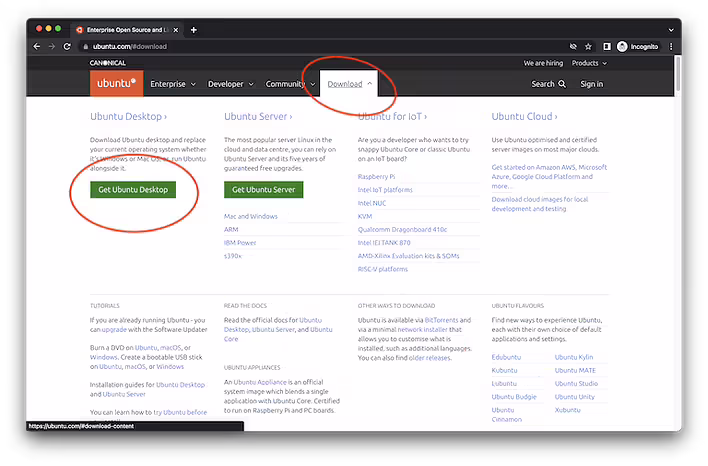Click the search magnifier icon
708x466 pixels.
click(x=562, y=84)
